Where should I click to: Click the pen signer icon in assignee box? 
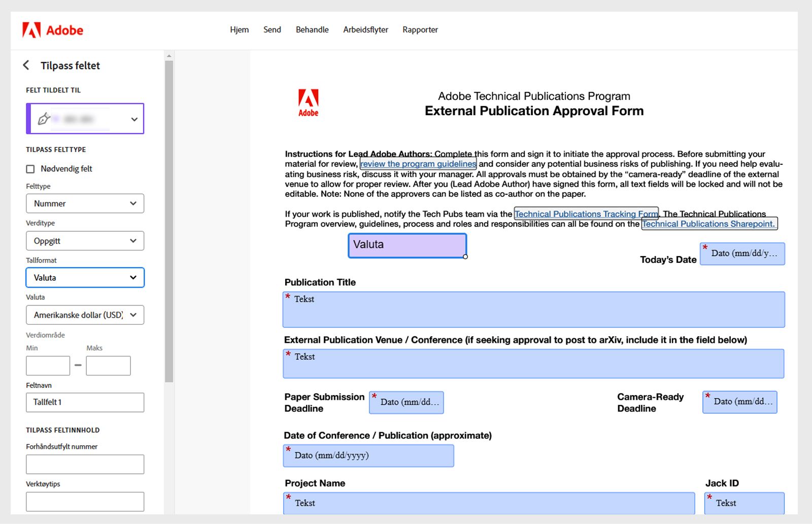44,119
